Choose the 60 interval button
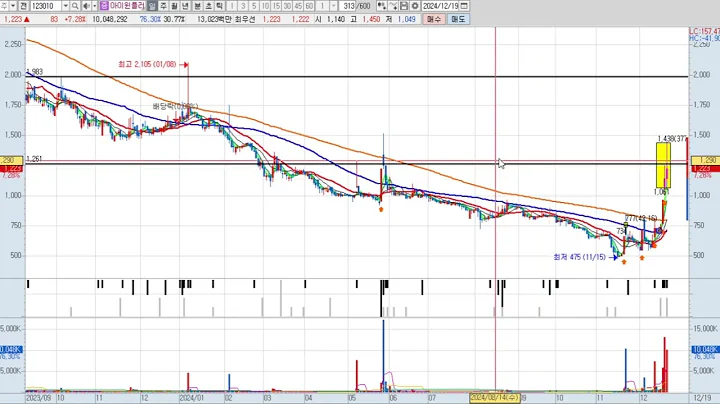The height and width of the screenshot is (404, 720). [309, 6]
